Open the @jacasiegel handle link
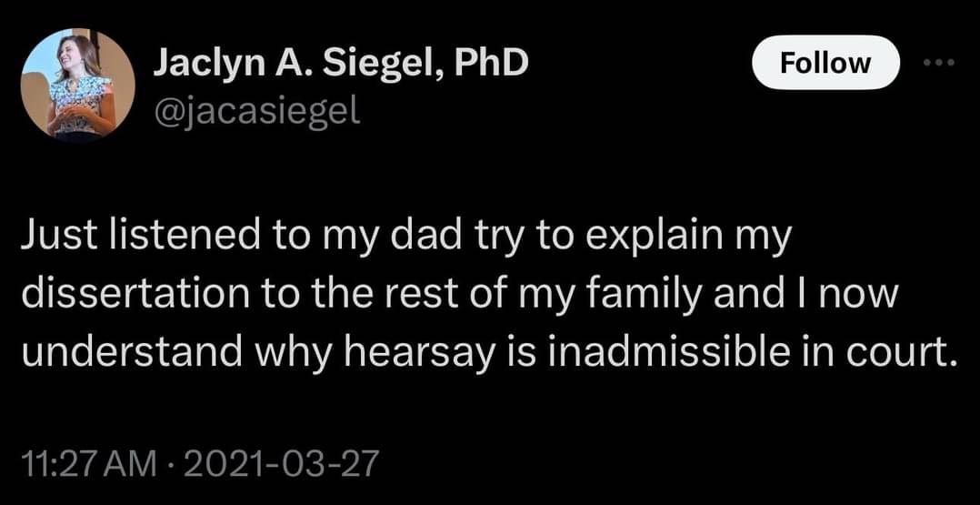The image size is (980, 505). 257,111
